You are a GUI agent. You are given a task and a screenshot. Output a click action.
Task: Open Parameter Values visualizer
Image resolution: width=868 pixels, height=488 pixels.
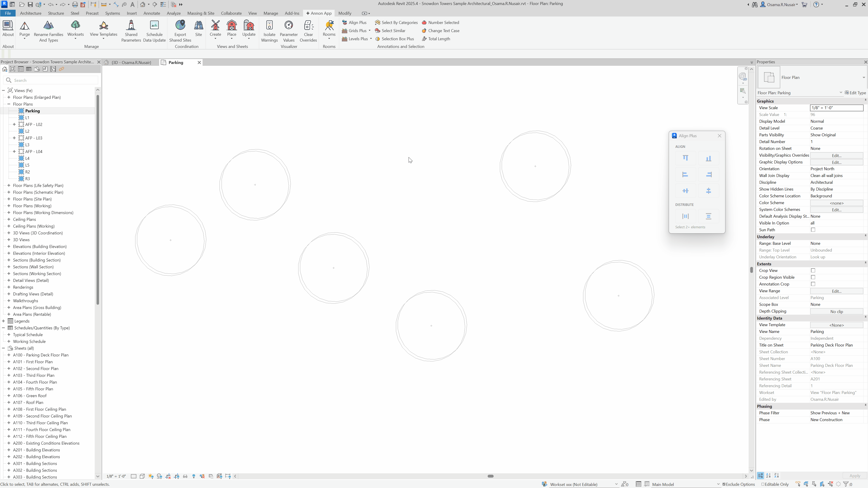(x=289, y=31)
